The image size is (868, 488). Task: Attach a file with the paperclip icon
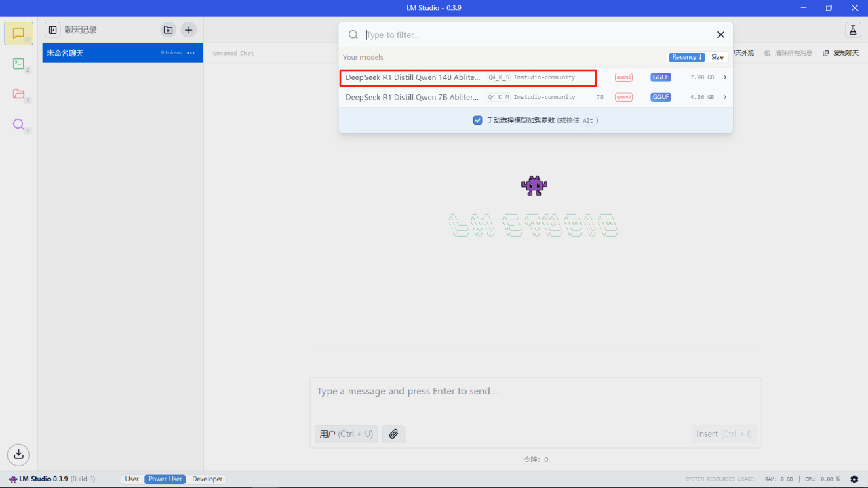(x=393, y=434)
